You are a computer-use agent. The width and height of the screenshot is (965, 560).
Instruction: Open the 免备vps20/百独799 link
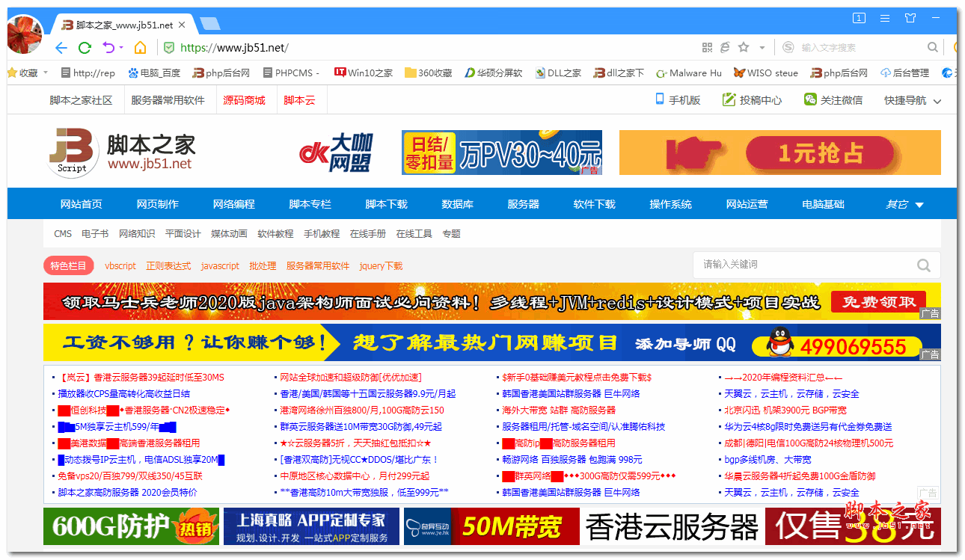(x=130, y=476)
